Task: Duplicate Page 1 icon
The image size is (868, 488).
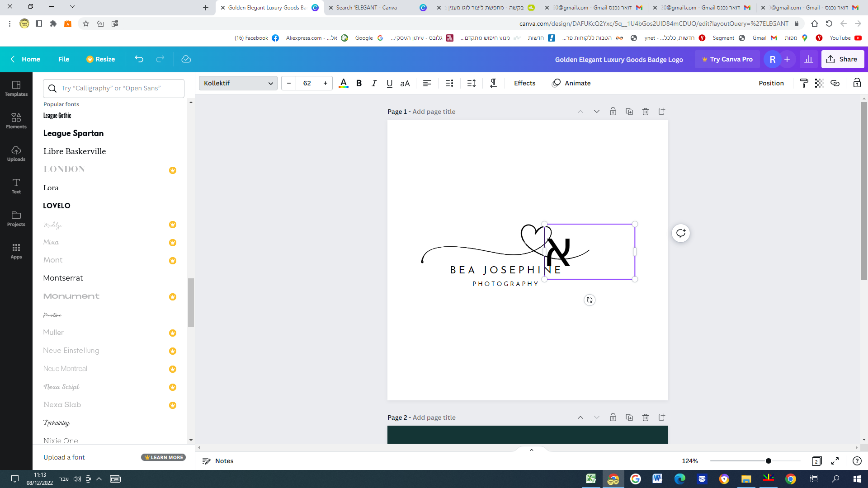Action: coord(629,112)
